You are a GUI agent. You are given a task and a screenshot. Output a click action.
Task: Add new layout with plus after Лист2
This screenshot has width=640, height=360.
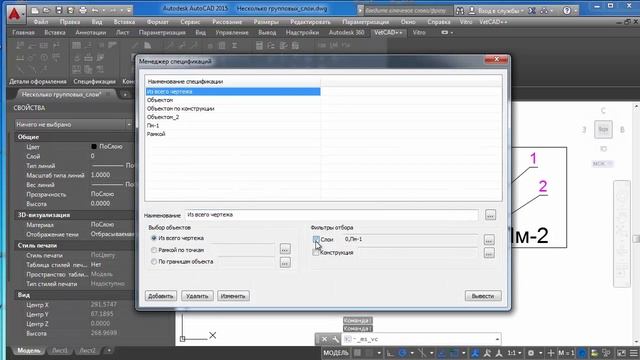(109, 350)
